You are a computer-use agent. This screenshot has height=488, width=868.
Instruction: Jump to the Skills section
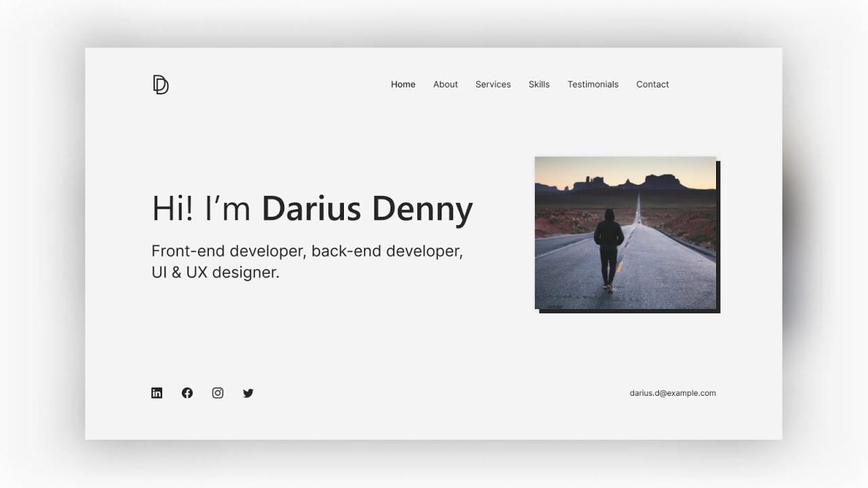(539, 85)
